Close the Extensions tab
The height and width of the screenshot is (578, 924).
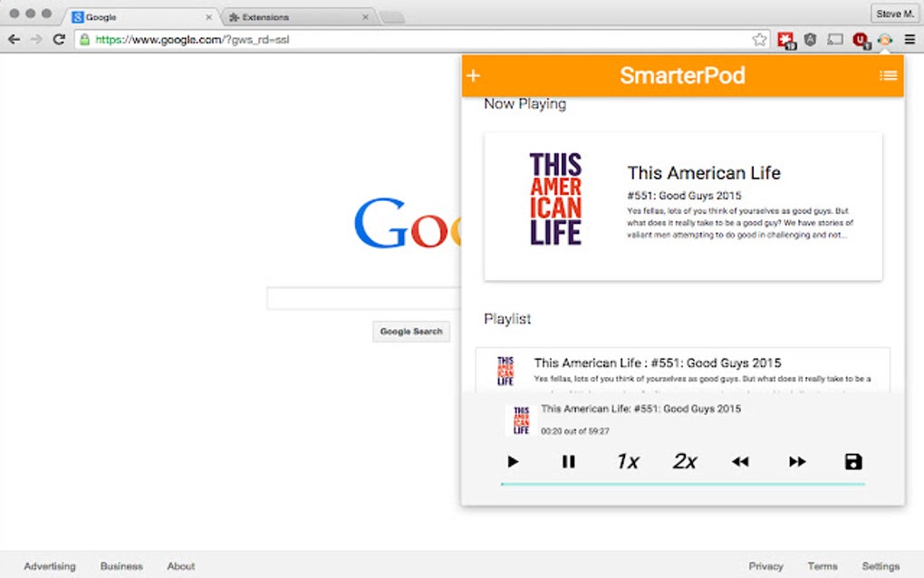(365, 17)
